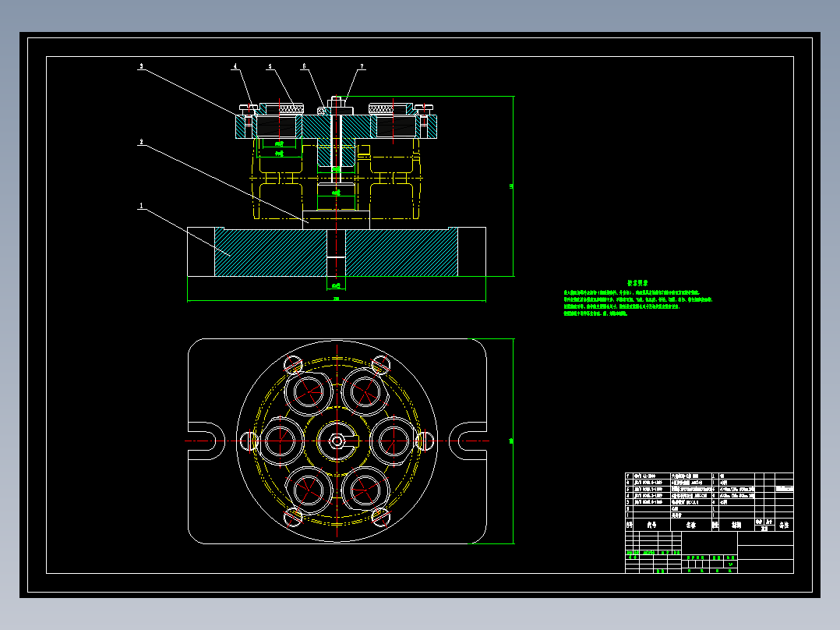840x630 pixels.
Task: Click the 名称 column header in parts list
Action: click(x=691, y=525)
